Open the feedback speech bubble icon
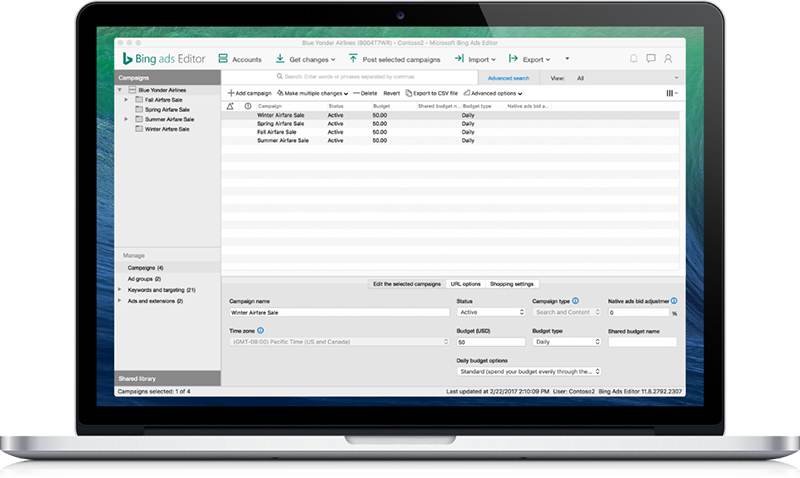This screenshot has height=478, width=800. tap(651, 59)
